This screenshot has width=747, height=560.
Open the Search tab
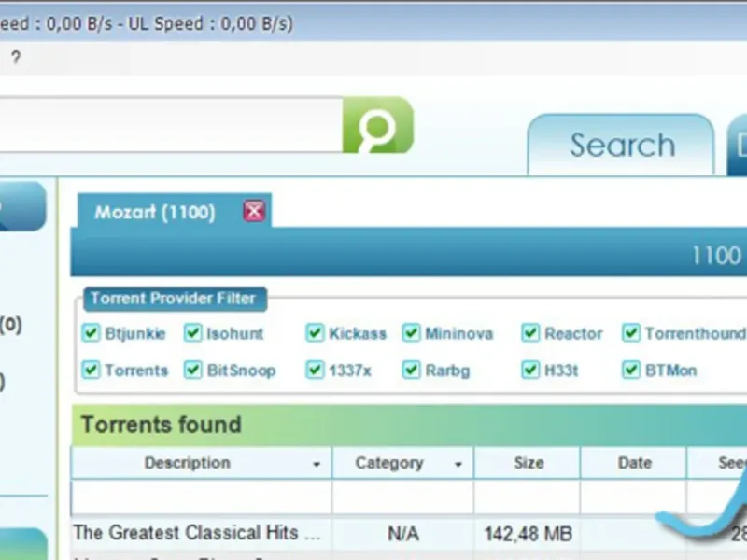click(x=621, y=145)
